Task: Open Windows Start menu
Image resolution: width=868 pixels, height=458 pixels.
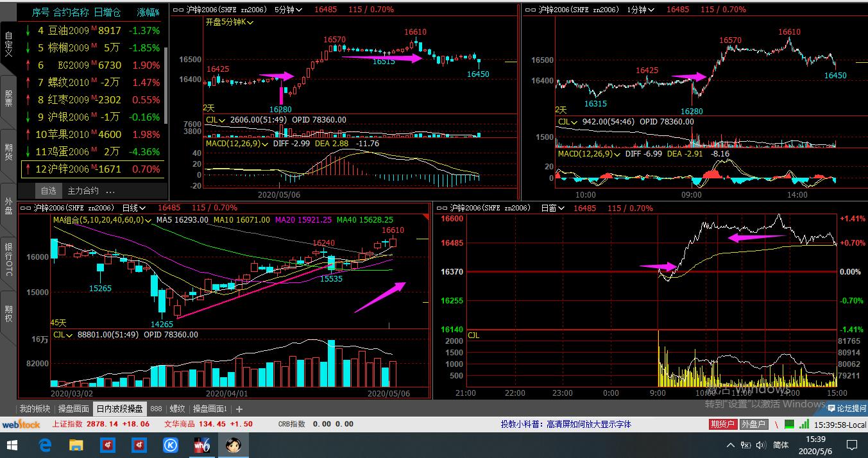Action: click(13, 445)
